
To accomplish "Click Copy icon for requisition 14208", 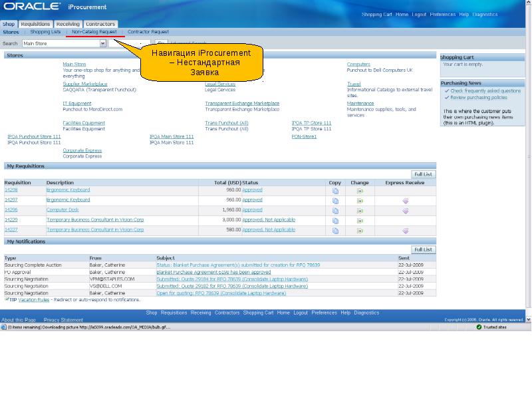I will point(335,191).
